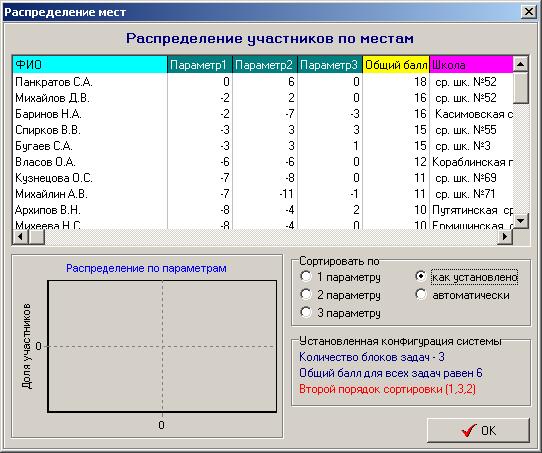Click the vertical scrollbar thumb in table

[x=520, y=87]
